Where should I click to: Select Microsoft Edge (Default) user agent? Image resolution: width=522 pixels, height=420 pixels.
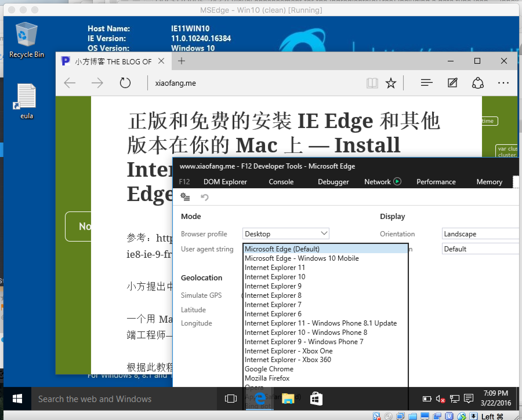pyautogui.click(x=325, y=249)
